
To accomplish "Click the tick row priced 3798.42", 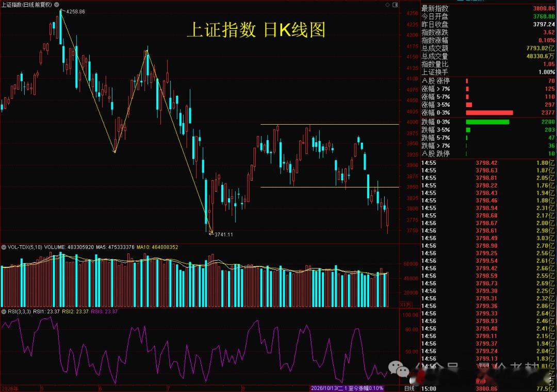I will (x=488, y=163).
